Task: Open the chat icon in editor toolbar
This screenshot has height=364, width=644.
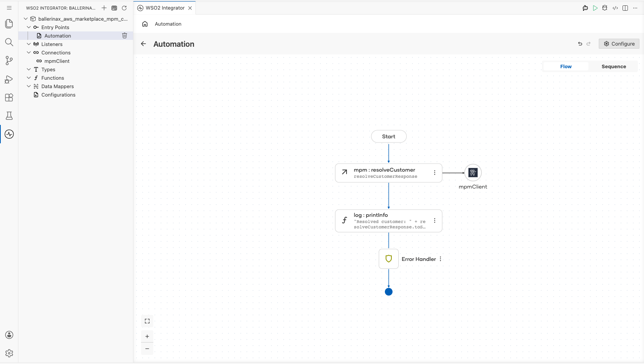Action: pyautogui.click(x=585, y=8)
